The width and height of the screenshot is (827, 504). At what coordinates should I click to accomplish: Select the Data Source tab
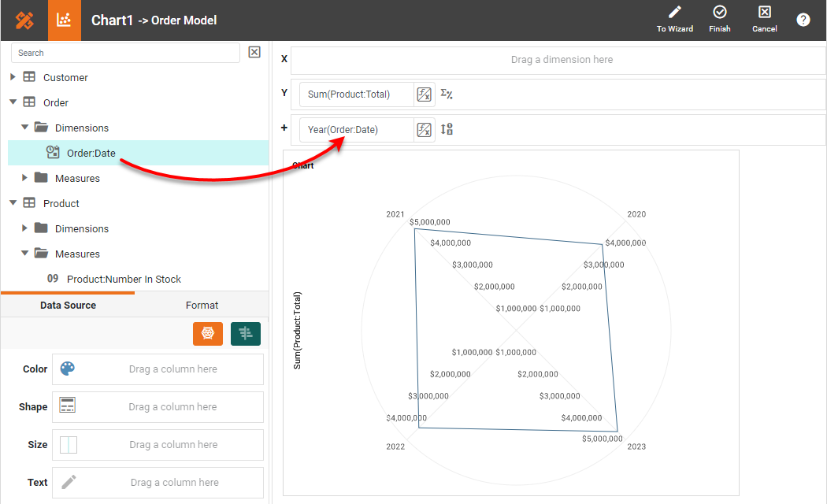coord(68,306)
